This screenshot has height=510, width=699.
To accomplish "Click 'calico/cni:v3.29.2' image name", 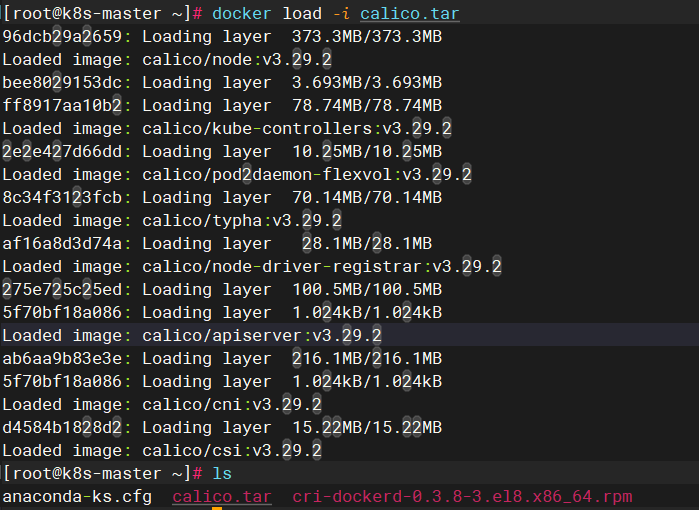I will click(x=232, y=405).
